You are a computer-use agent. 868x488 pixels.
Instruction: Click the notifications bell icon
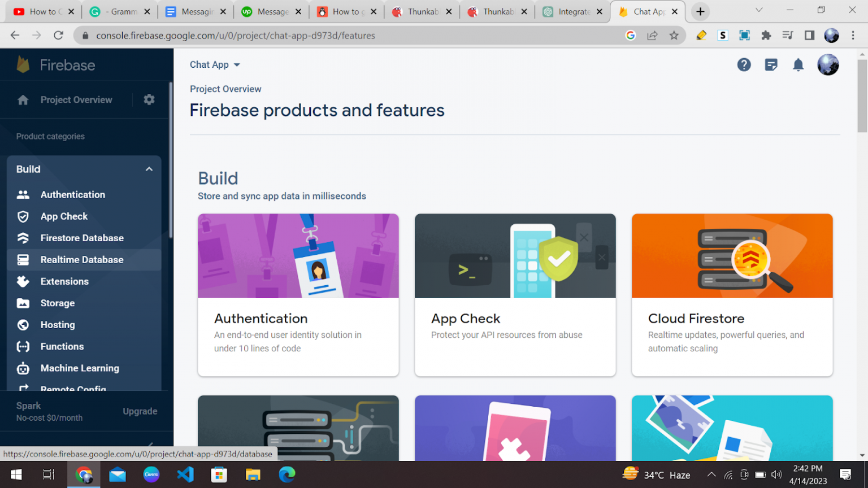pos(798,64)
